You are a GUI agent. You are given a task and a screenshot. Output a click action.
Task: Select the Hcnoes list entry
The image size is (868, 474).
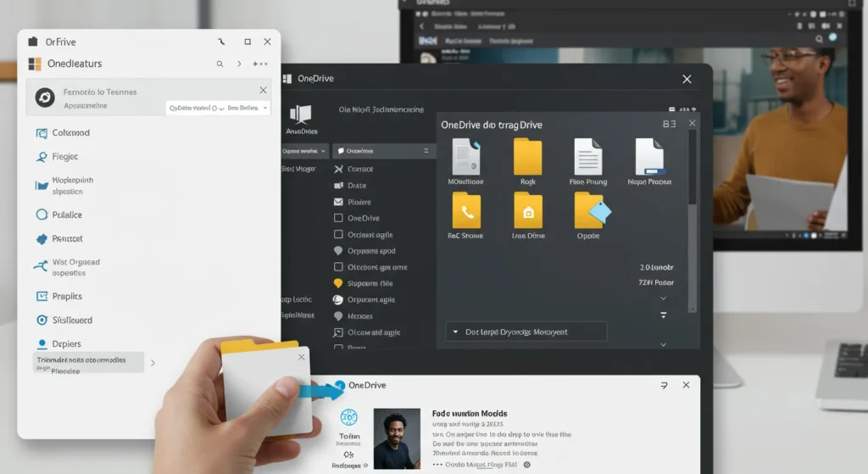[353, 316]
